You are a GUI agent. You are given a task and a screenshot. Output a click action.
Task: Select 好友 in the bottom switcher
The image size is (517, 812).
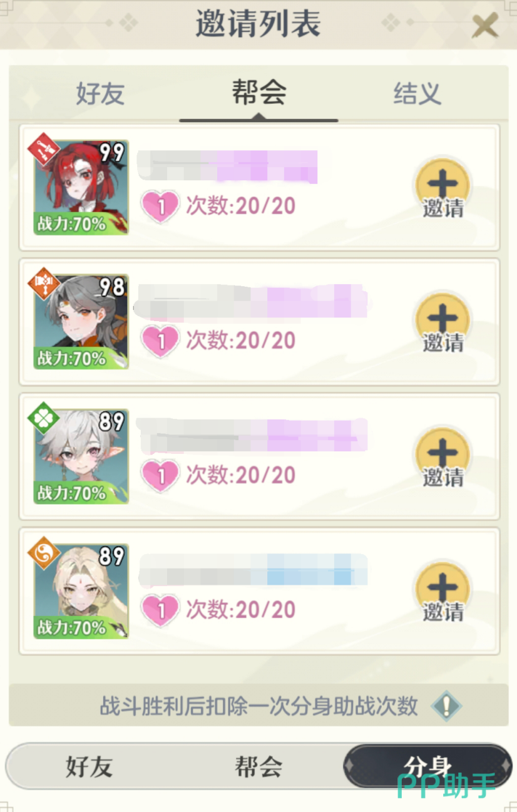point(89,766)
